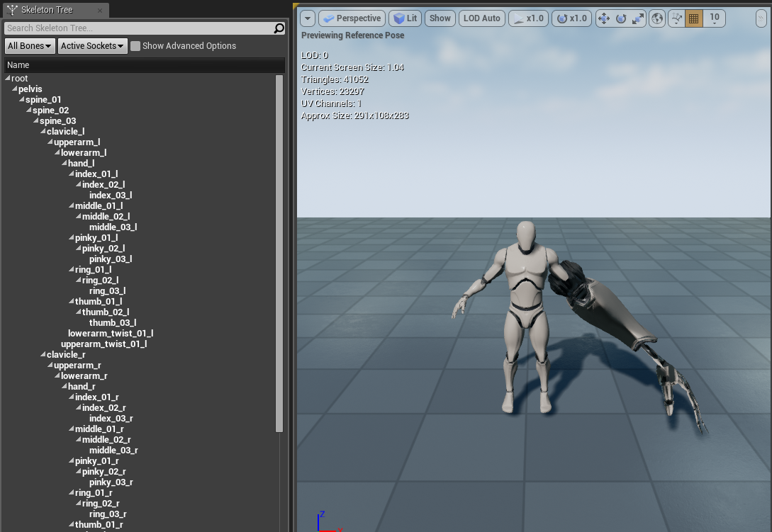The image size is (772, 532).
Task: Collapse the spine_01 bone node
Action: pyautogui.click(x=22, y=99)
